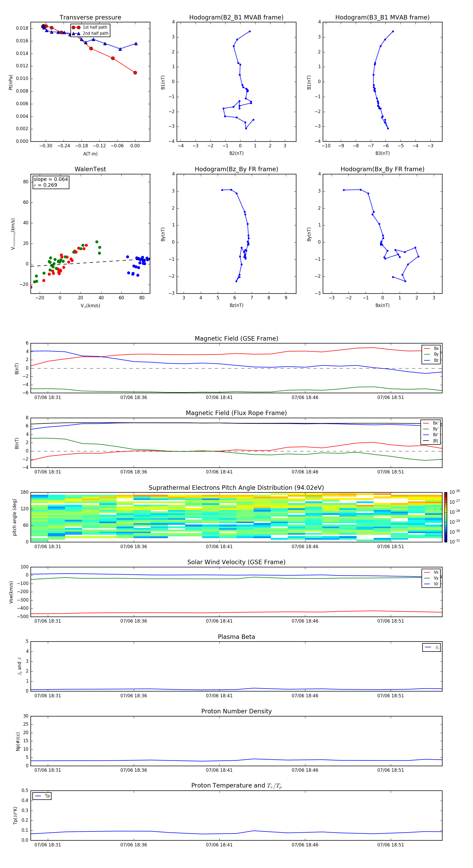The height and width of the screenshot is (868, 473).
Task: Click the "Hodogram(B3_B1 MVAB frame)" title
Action: (x=382, y=17)
